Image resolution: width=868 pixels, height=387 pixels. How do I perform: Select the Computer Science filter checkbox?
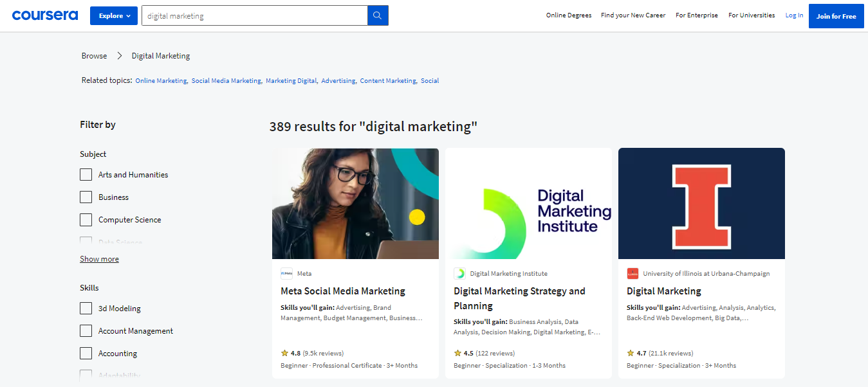(x=86, y=220)
